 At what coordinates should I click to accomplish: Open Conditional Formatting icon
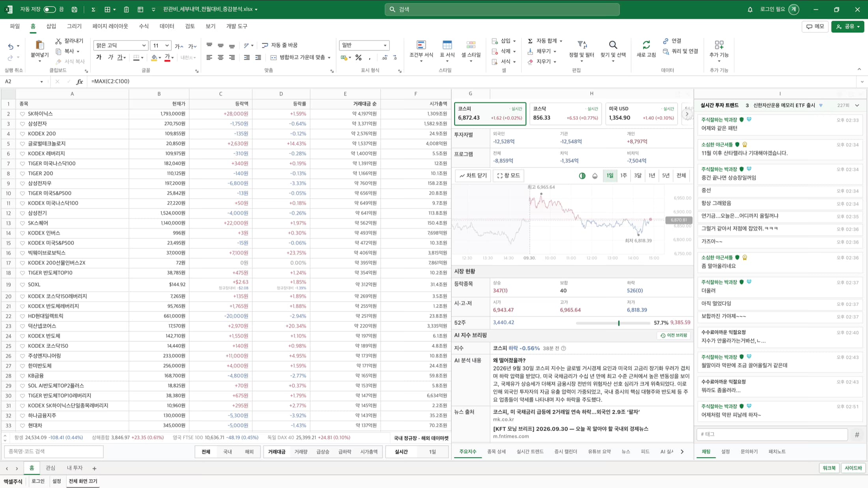coord(421,45)
